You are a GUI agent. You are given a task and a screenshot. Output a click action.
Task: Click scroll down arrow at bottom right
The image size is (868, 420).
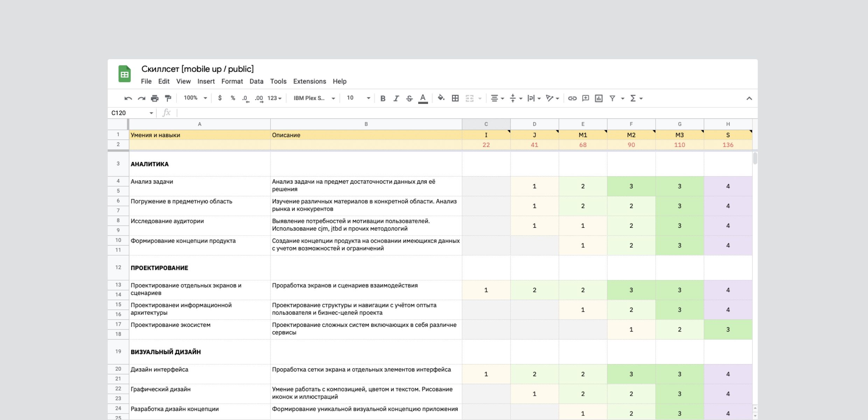(755, 416)
